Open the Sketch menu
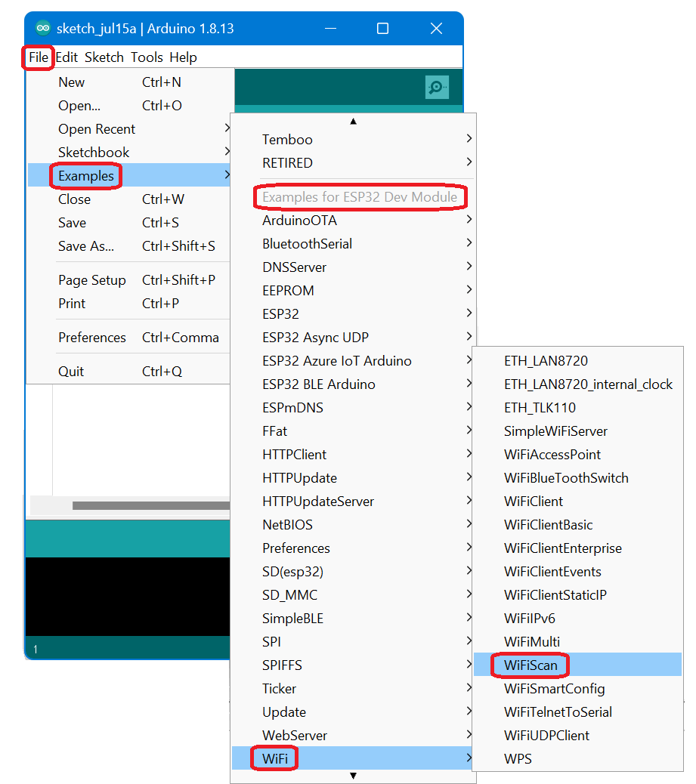Viewport: 696px width, 784px height. 104,57
